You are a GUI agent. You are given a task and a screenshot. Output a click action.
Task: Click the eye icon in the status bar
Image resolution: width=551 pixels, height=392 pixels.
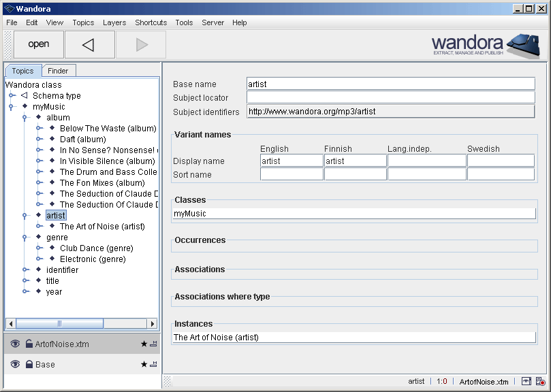point(526,381)
